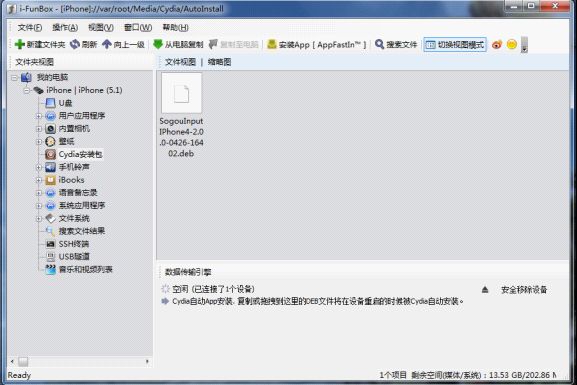Switch to the 文件视图 tab

point(180,62)
